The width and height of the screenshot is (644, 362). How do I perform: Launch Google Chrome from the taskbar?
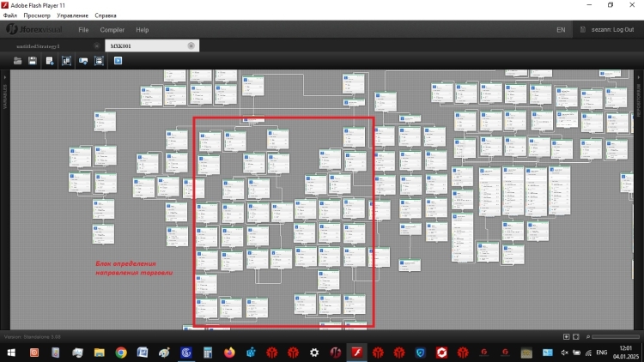121,353
